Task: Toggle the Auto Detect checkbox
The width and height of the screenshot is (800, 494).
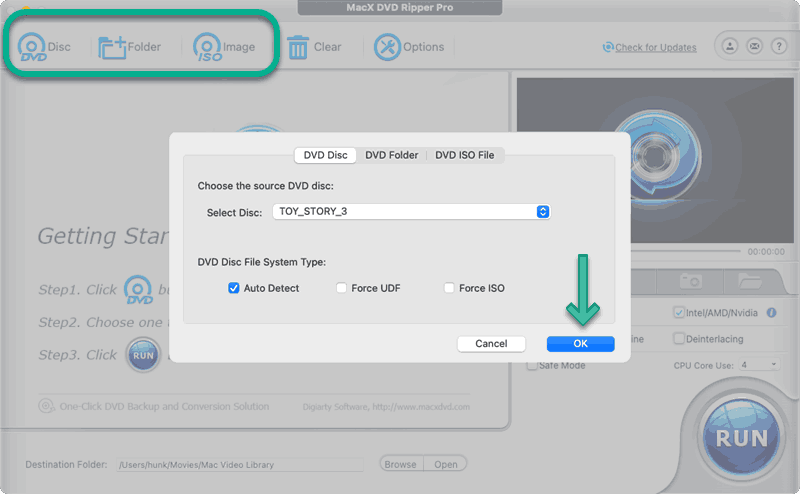Action: (234, 288)
